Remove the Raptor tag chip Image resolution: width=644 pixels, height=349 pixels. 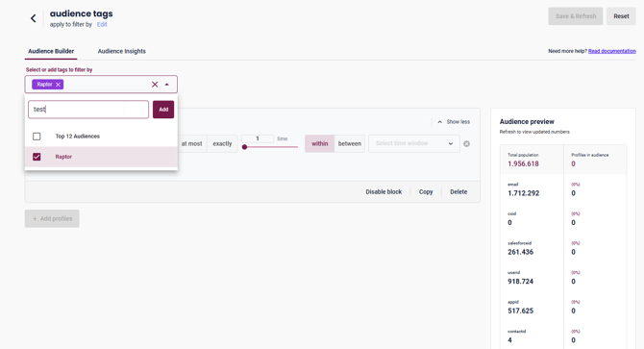coord(58,85)
